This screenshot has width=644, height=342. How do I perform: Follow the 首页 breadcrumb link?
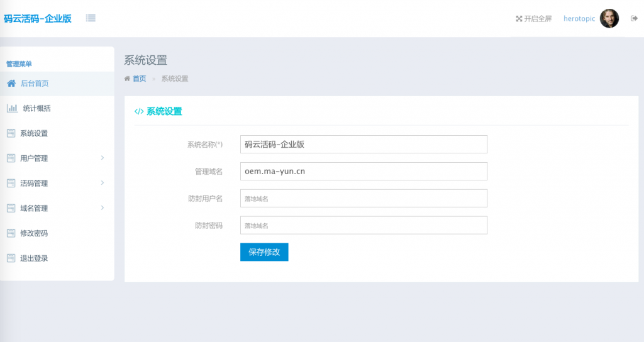point(139,79)
